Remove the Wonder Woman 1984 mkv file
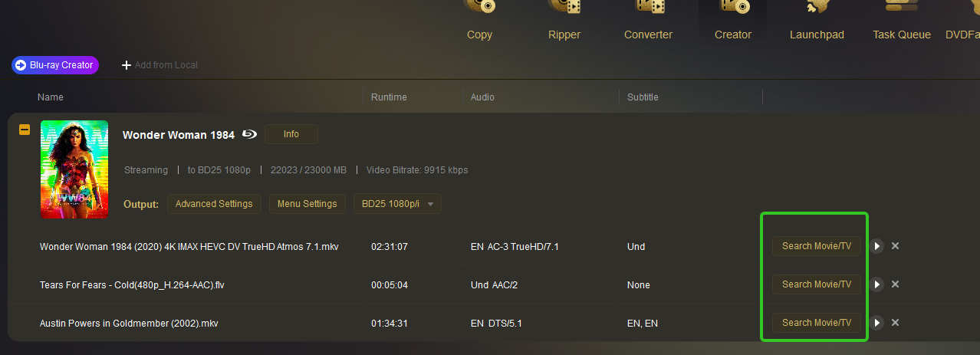This screenshot has width=980, height=355. (x=895, y=246)
